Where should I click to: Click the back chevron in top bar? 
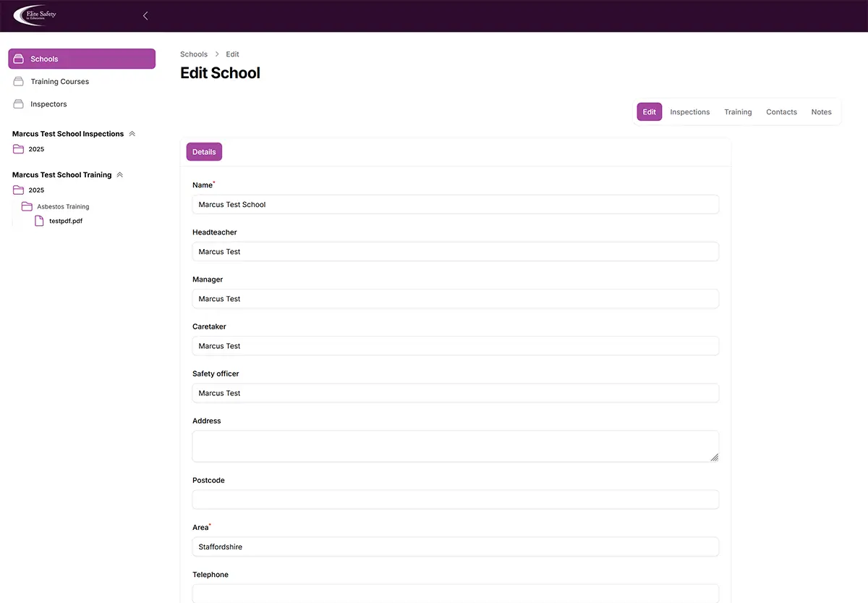pyautogui.click(x=145, y=15)
